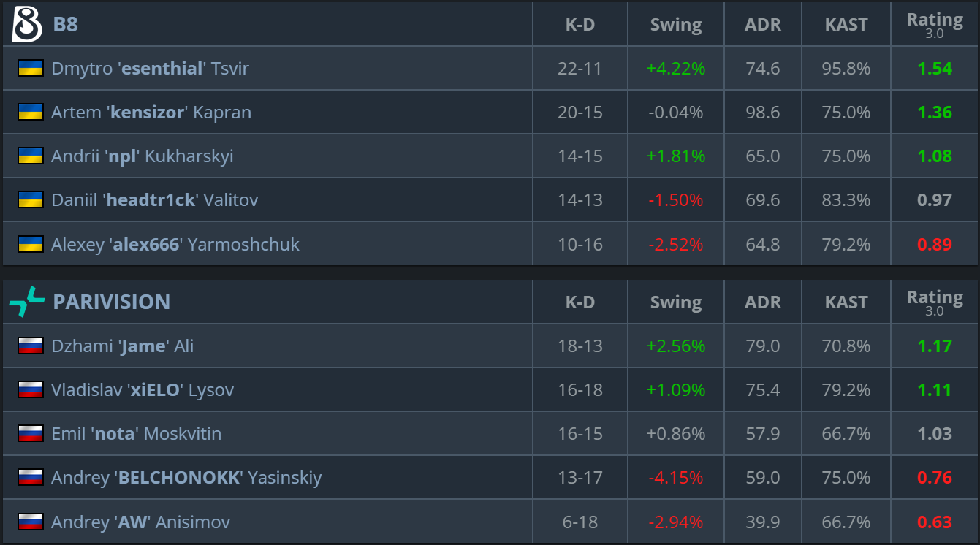The height and width of the screenshot is (545, 980).
Task: Click the Ukraine flag beside esenthial
Action: tap(30, 69)
